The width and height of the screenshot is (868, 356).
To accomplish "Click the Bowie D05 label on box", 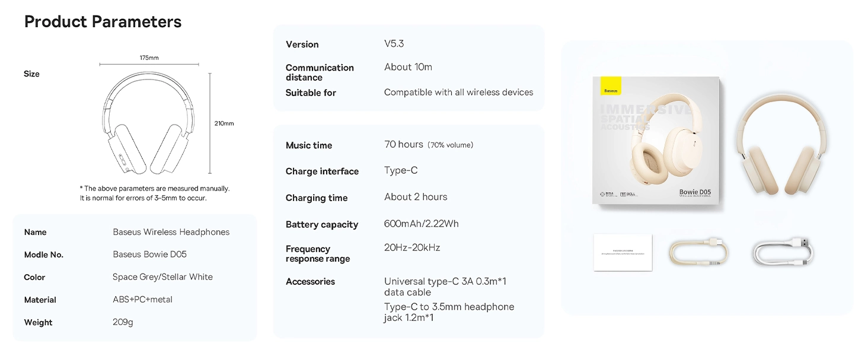I will coord(695,192).
